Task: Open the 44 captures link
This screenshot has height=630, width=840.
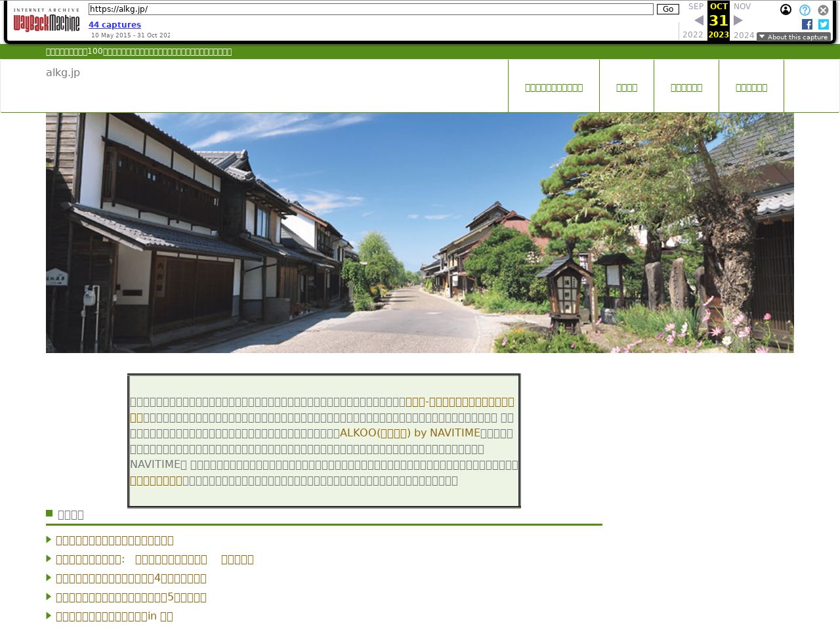Action: pos(115,25)
